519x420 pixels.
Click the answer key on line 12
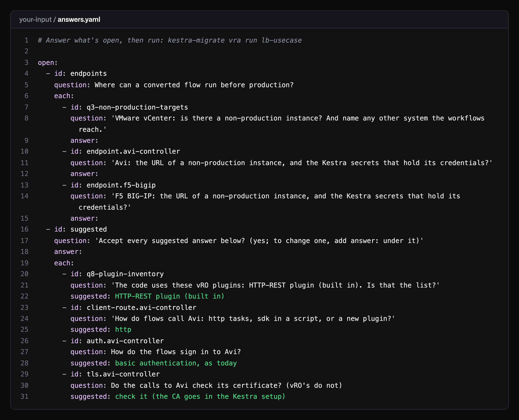pyautogui.click(x=84, y=174)
